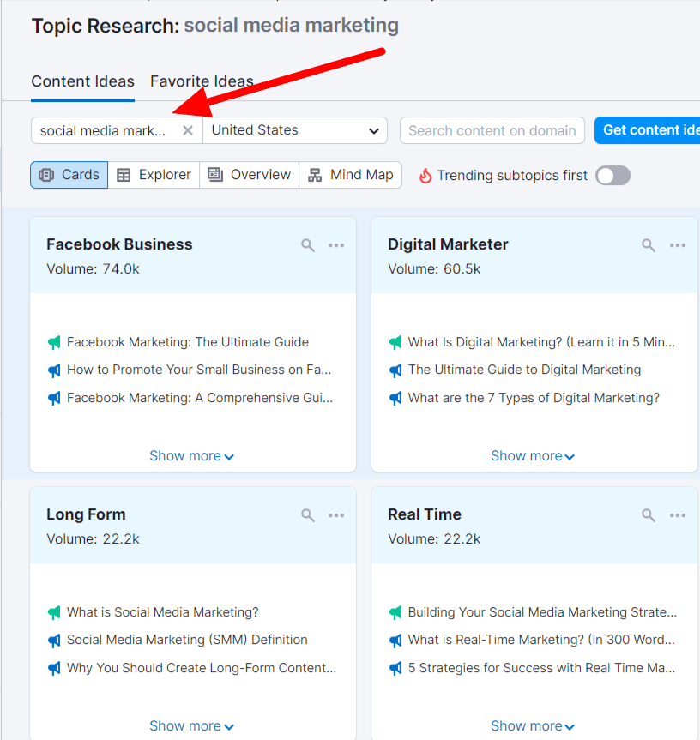This screenshot has height=740, width=700.
Task: Open search details on the Facebook Business card
Action: tap(307, 245)
